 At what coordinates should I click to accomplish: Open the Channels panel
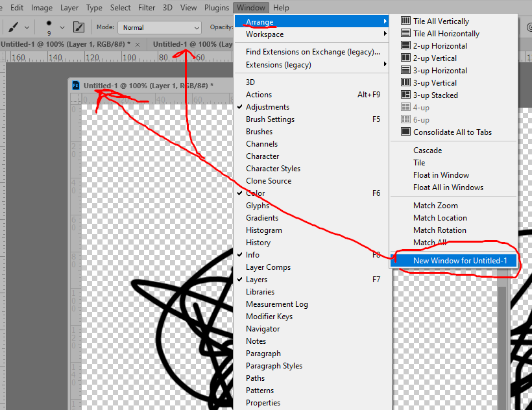click(311, 144)
